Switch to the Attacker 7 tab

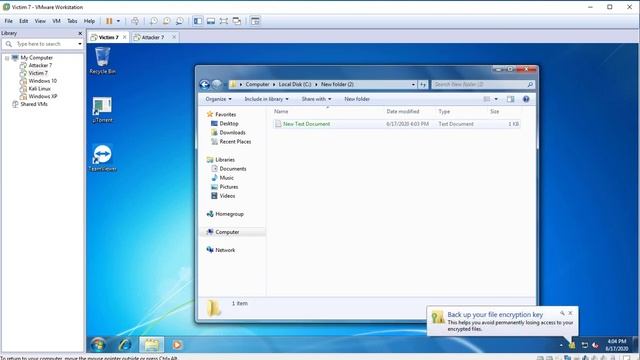point(152,37)
